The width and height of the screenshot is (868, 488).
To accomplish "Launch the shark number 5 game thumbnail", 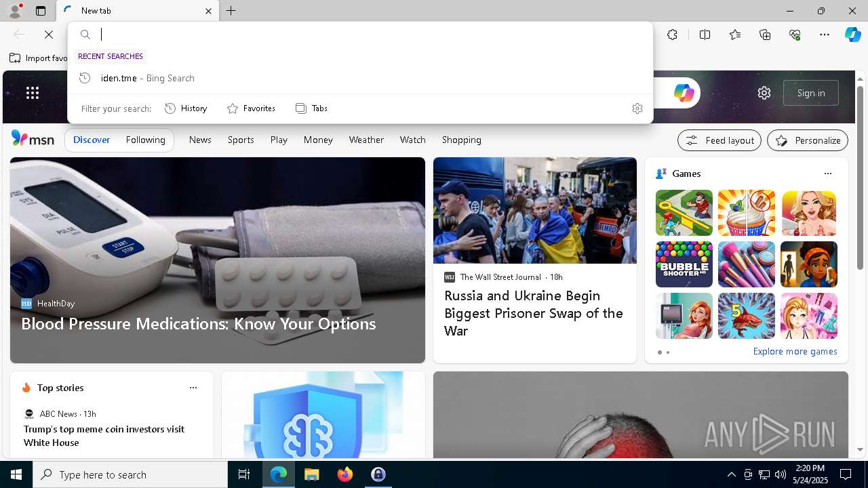I will [x=746, y=316].
